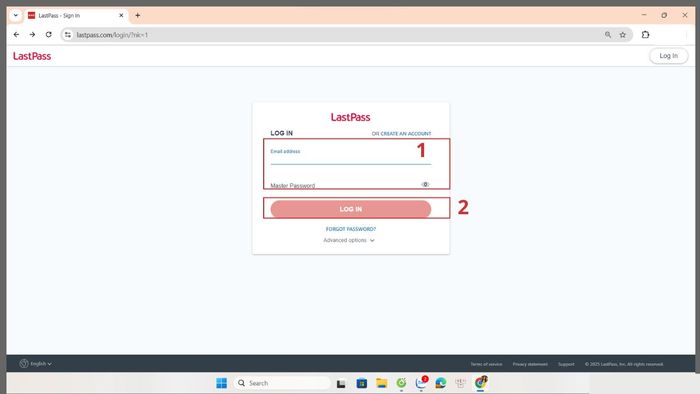Viewport: 700px width, 394px height.
Task: Open Microsoft Edge from the taskbar
Action: [x=441, y=383]
